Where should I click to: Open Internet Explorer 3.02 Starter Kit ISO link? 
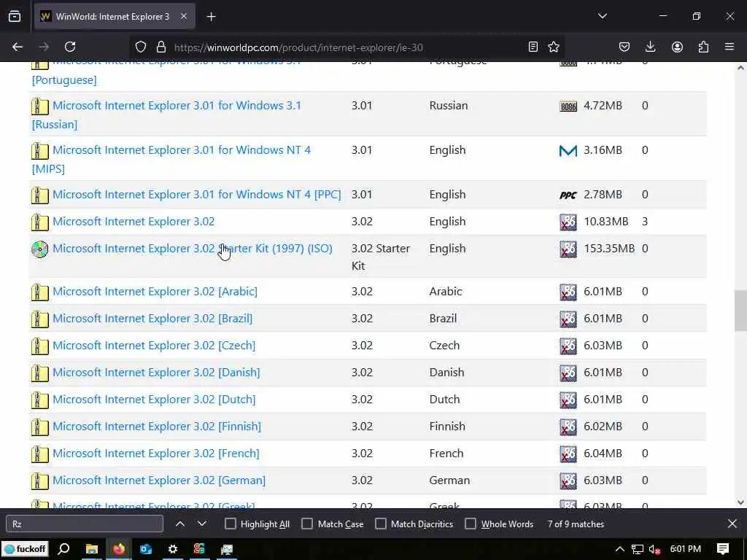click(x=193, y=249)
